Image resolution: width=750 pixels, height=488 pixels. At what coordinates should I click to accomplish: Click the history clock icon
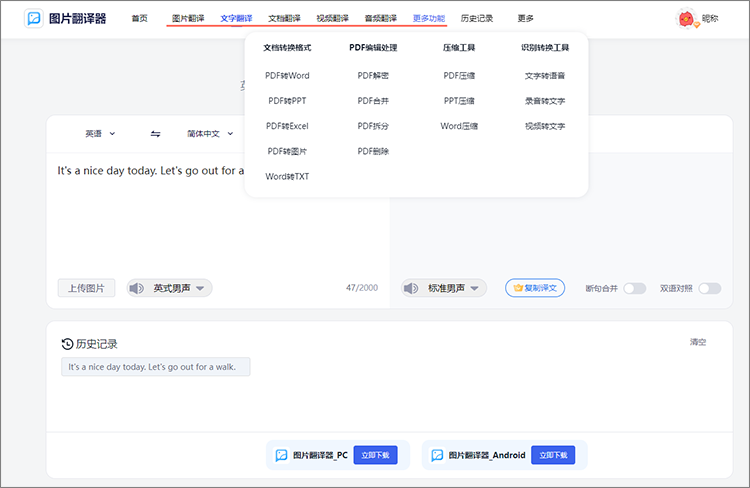pos(67,344)
